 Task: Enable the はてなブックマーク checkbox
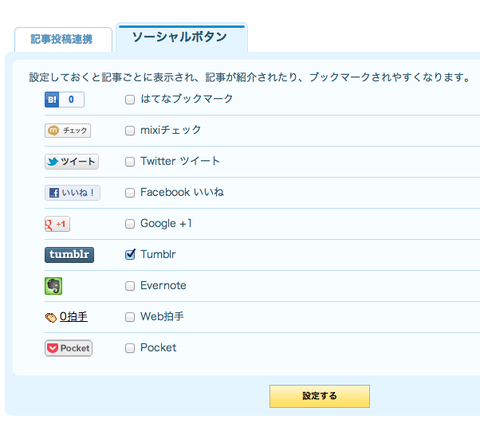coord(130,99)
